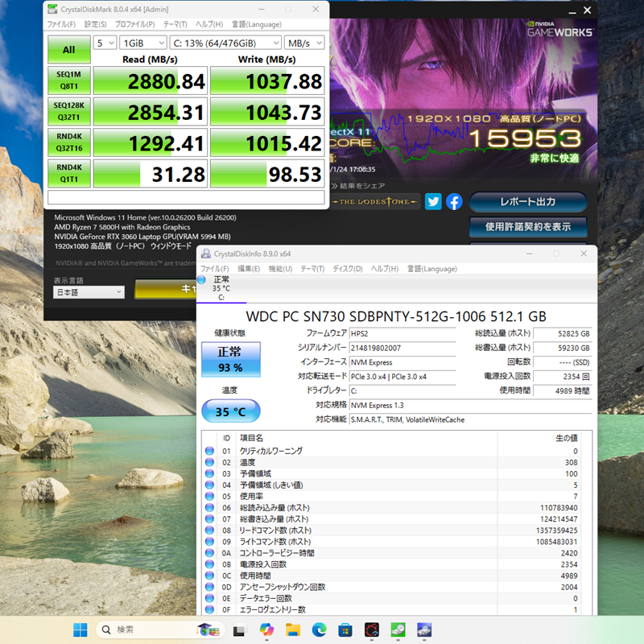Launch Microsoft Edge from the taskbar
Image resolution: width=644 pixels, height=644 pixels.
pos(319,630)
